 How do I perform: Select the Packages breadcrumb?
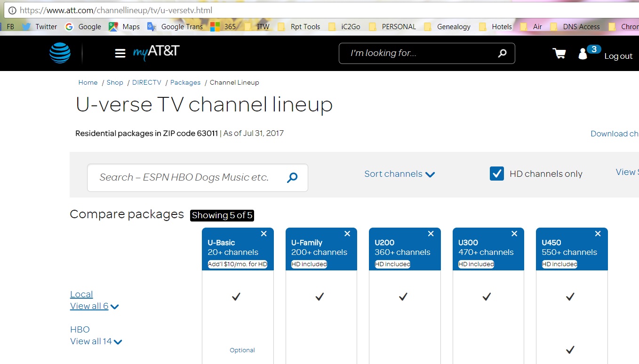(185, 82)
